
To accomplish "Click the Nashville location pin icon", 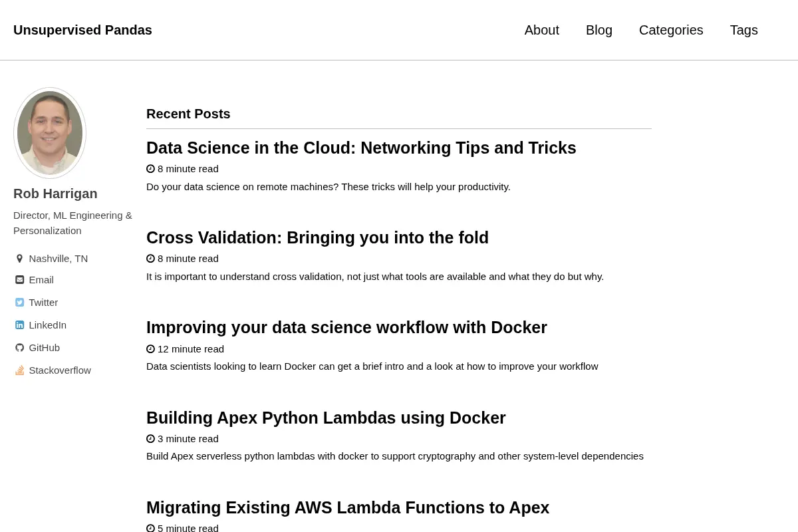I will click(x=19, y=259).
